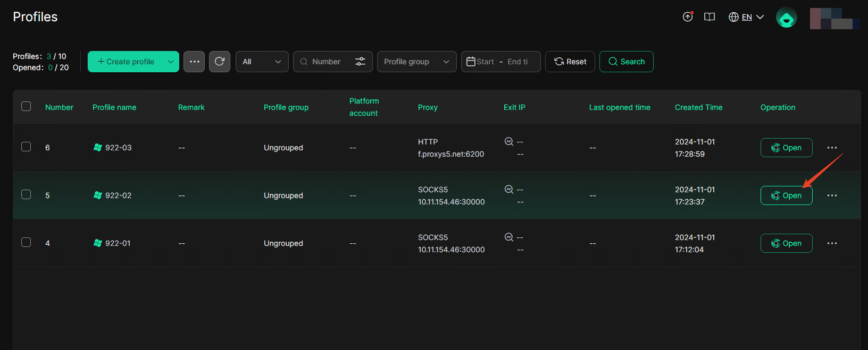Open the Profile group dropdown
The image size is (868, 350).
coord(416,62)
